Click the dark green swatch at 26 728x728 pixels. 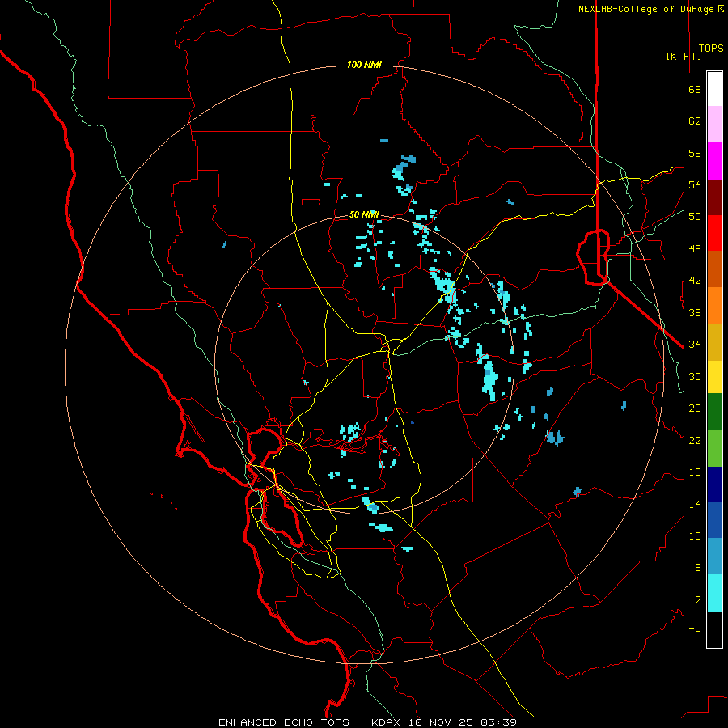[714, 412]
